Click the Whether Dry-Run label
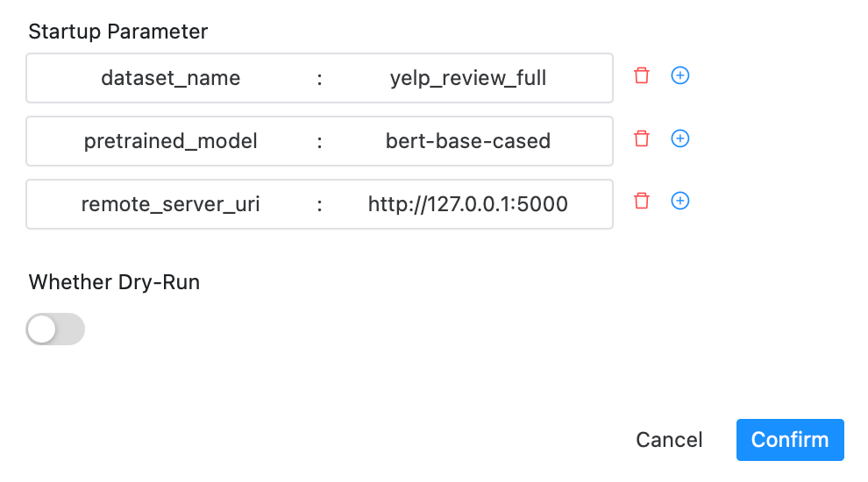Screen dimensions: 868x482 pos(114,282)
